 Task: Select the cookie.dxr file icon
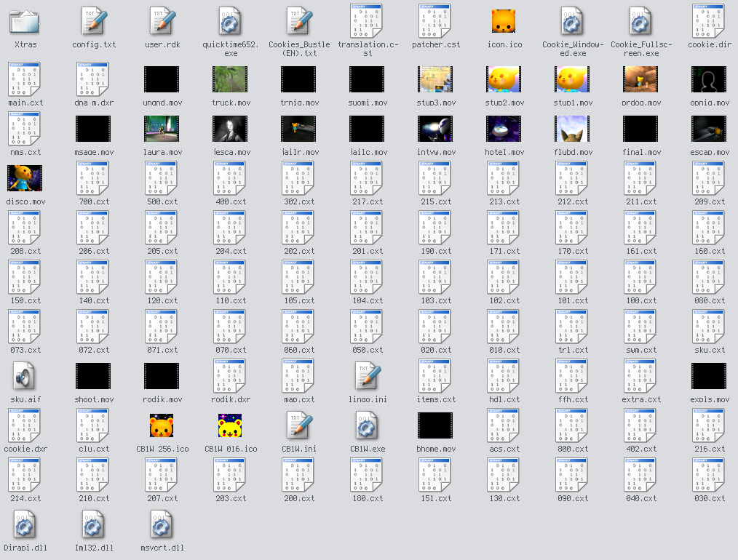click(25, 425)
